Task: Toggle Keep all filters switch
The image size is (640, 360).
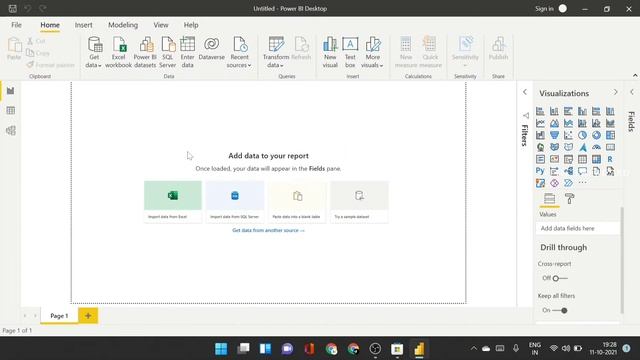Action: [560, 311]
